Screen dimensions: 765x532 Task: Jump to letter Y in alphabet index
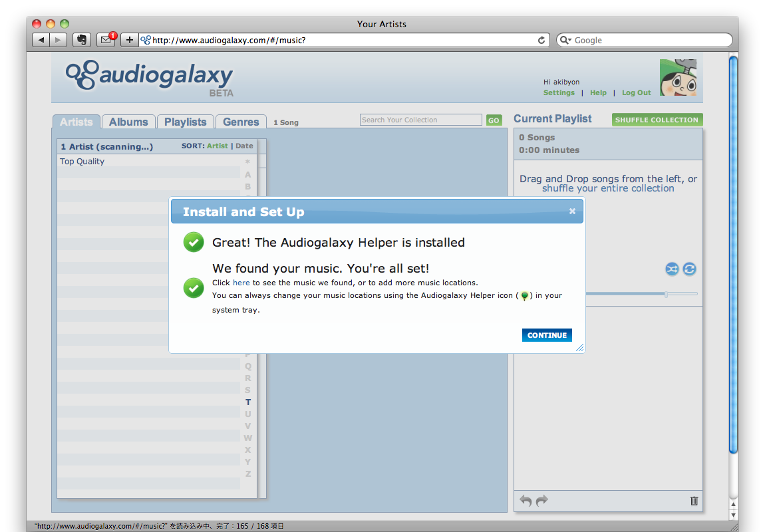(248, 462)
